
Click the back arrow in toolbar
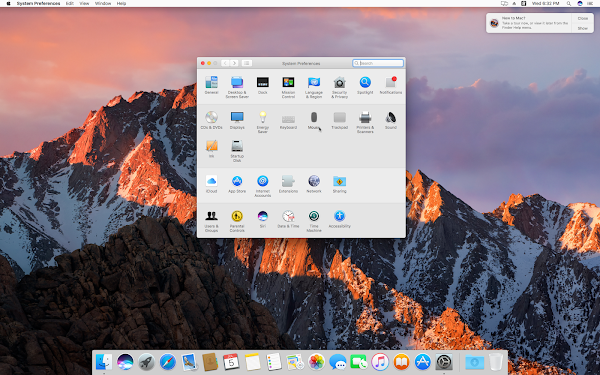coord(225,63)
